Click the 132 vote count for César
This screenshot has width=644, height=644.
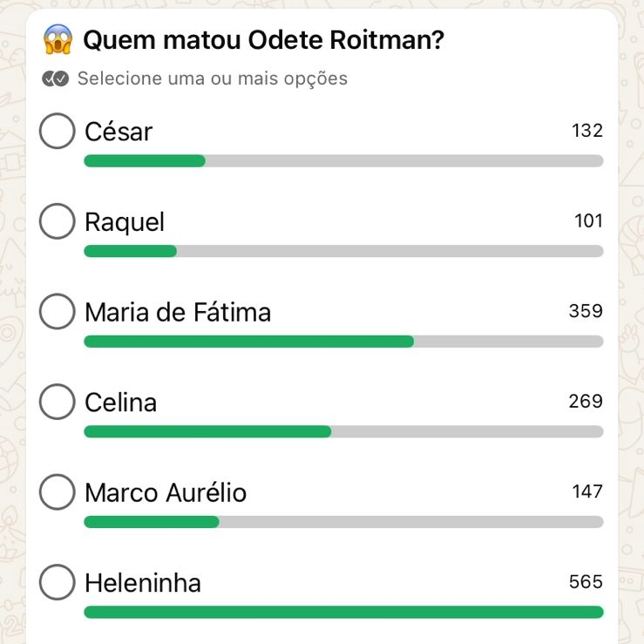pyautogui.click(x=587, y=131)
